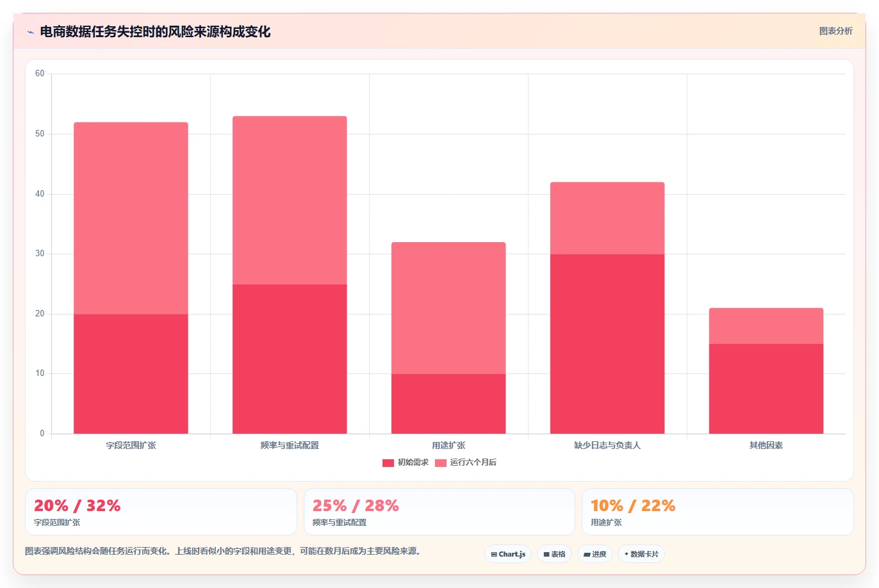Click the light segment of 频率与重试配置 bar
The image size is (879, 588).
(x=290, y=200)
